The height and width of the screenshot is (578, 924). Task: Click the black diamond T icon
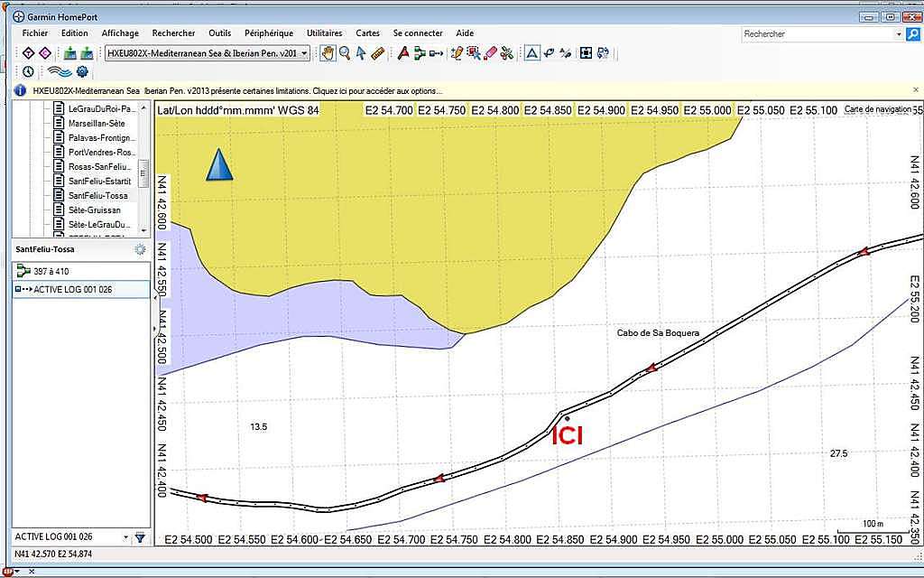[28, 53]
